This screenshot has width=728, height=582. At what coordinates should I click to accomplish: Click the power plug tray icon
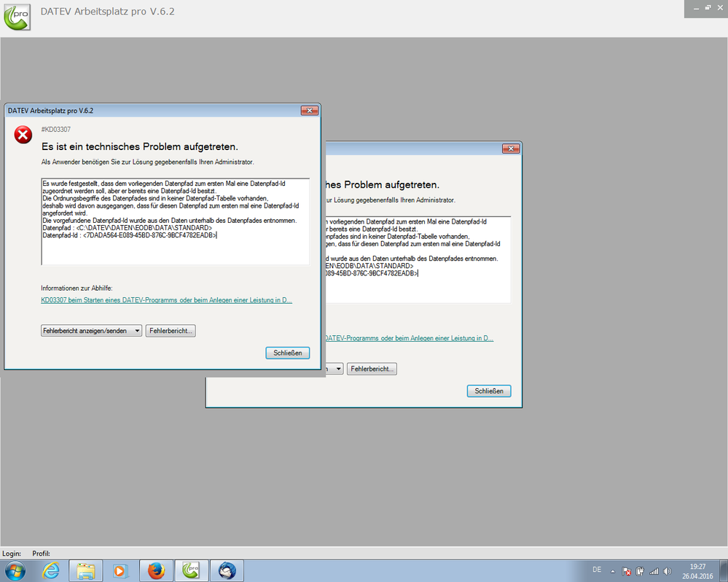(x=640, y=571)
